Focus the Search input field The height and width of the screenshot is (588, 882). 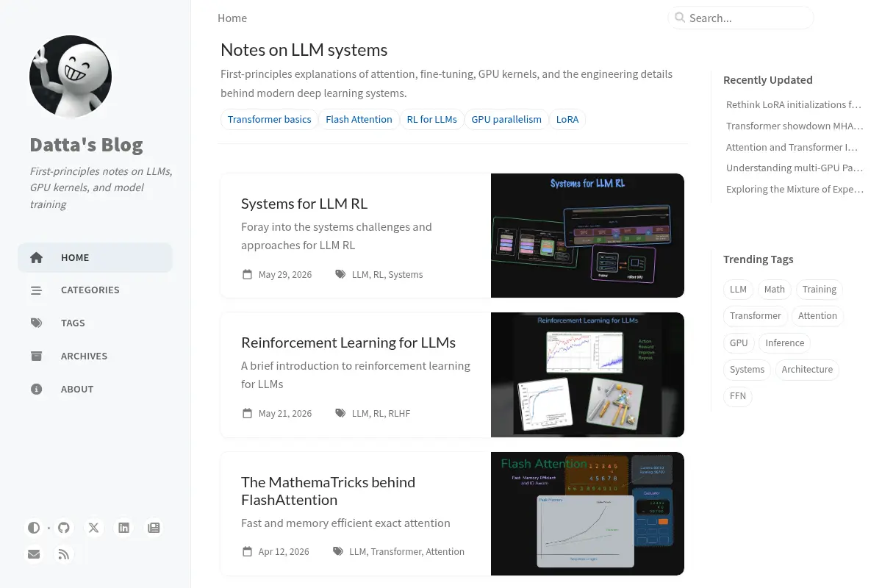point(741,18)
